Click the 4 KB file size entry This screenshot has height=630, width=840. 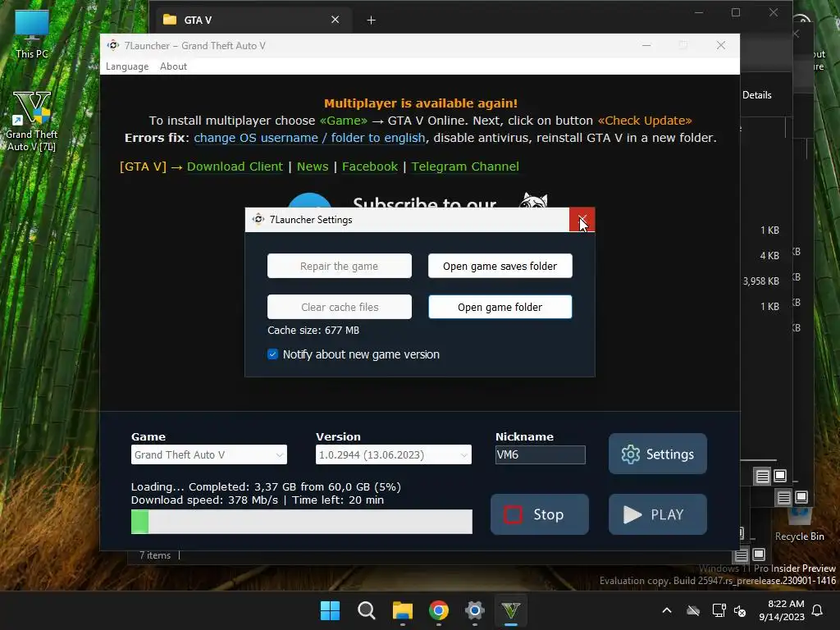pos(769,256)
